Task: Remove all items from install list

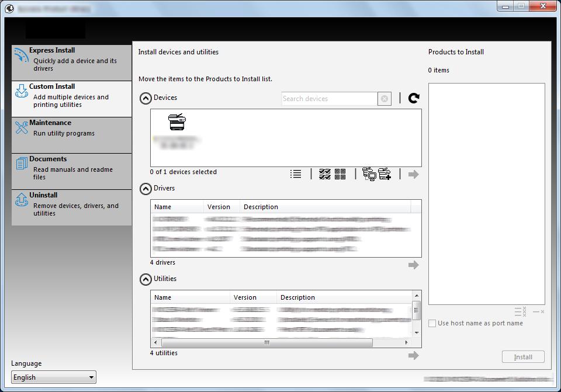Action: 521,311
